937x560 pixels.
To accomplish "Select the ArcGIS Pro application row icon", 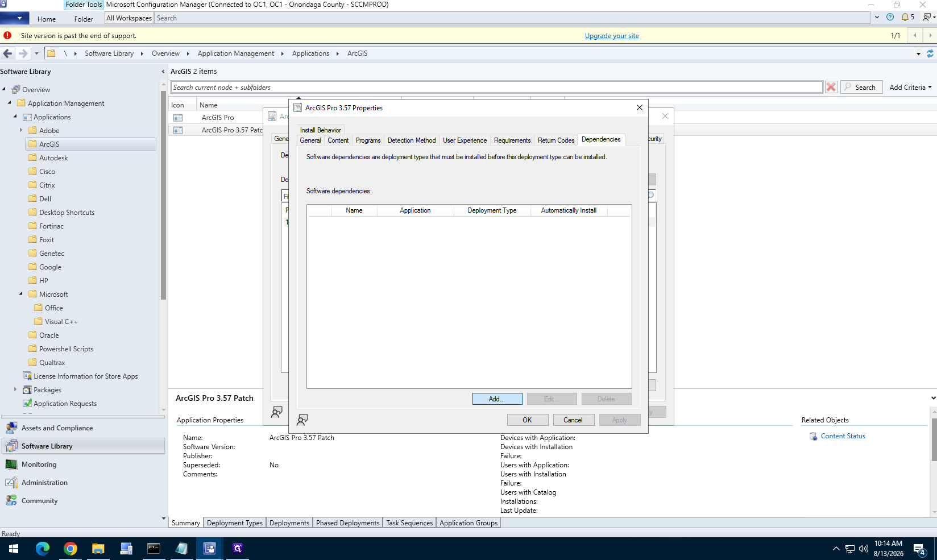I will (x=178, y=118).
